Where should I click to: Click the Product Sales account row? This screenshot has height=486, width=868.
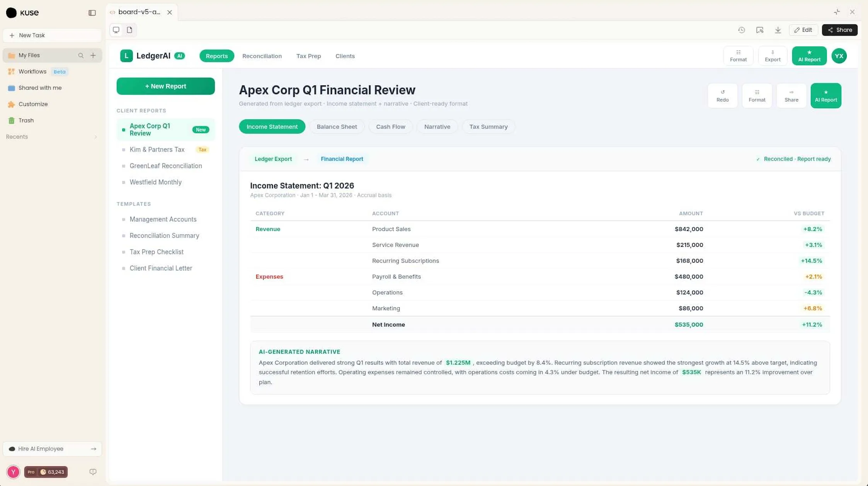coord(540,229)
